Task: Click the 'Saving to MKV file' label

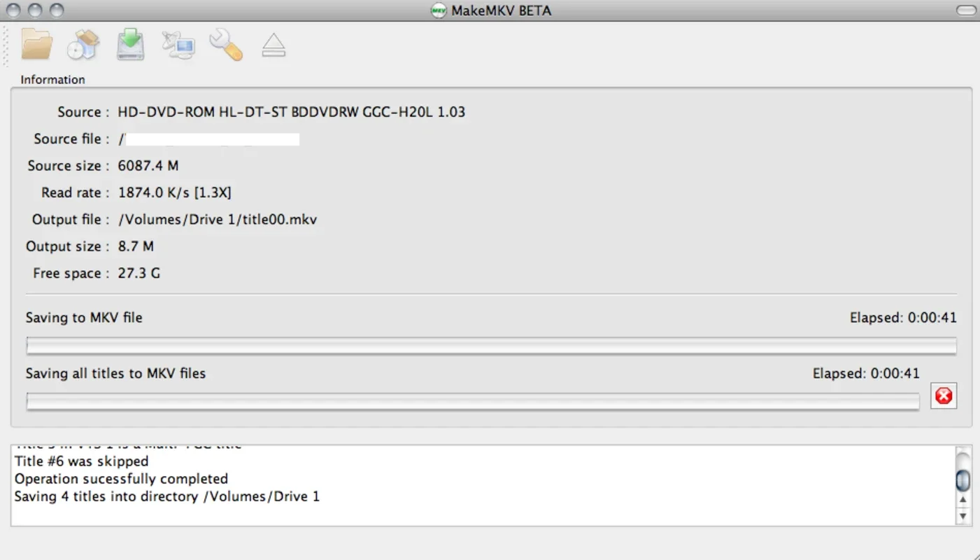Action: coord(84,318)
